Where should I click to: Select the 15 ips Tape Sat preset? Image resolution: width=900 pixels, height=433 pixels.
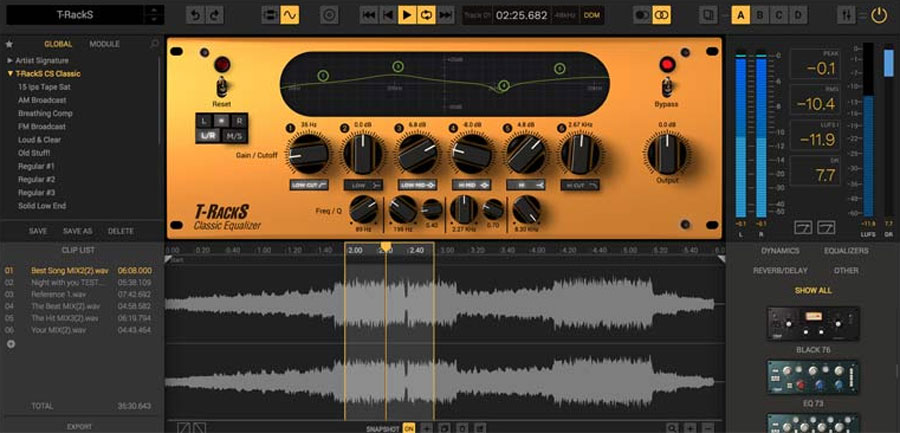tap(44, 87)
